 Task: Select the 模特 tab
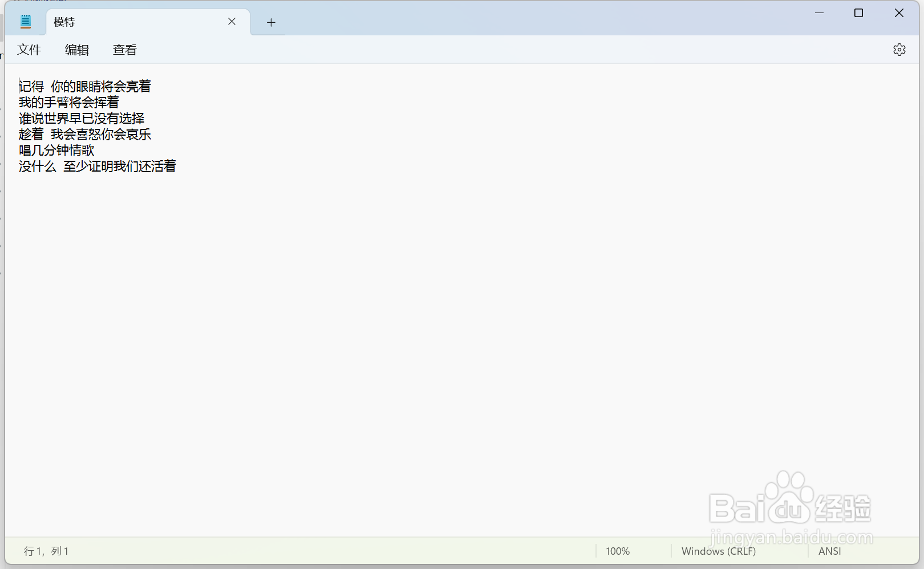pyautogui.click(x=148, y=22)
